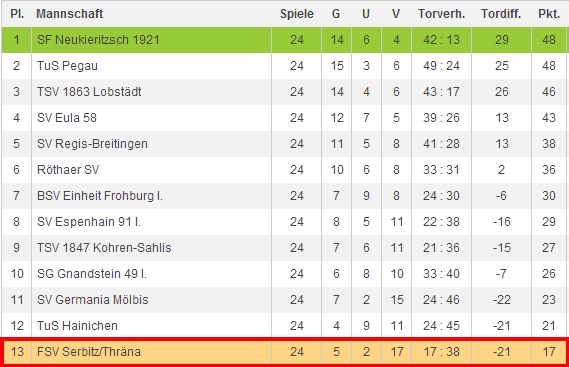Click the 42 : 13 goal ratio cell
569x367 pixels.
(x=441, y=40)
